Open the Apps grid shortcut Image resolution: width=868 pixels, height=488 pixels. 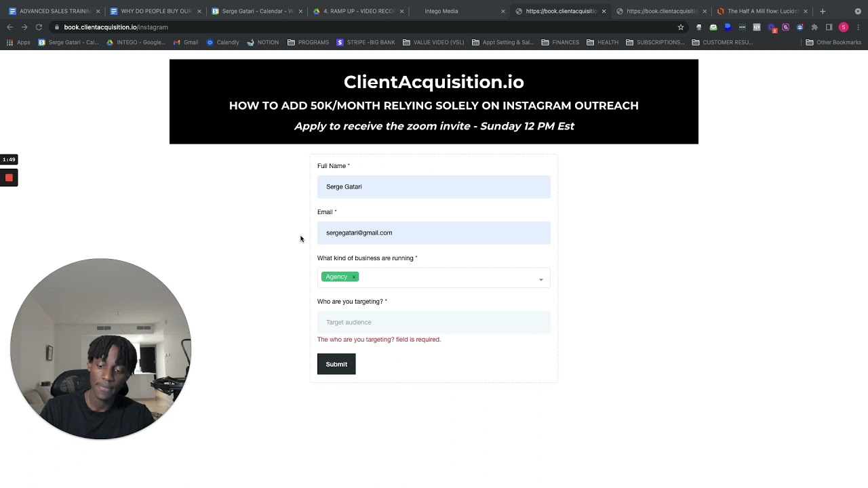[x=18, y=42]
